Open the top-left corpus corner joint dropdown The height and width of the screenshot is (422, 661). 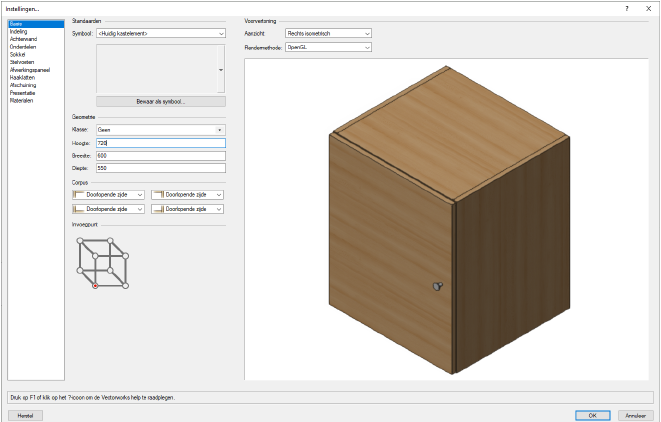(x=108, y=195)
